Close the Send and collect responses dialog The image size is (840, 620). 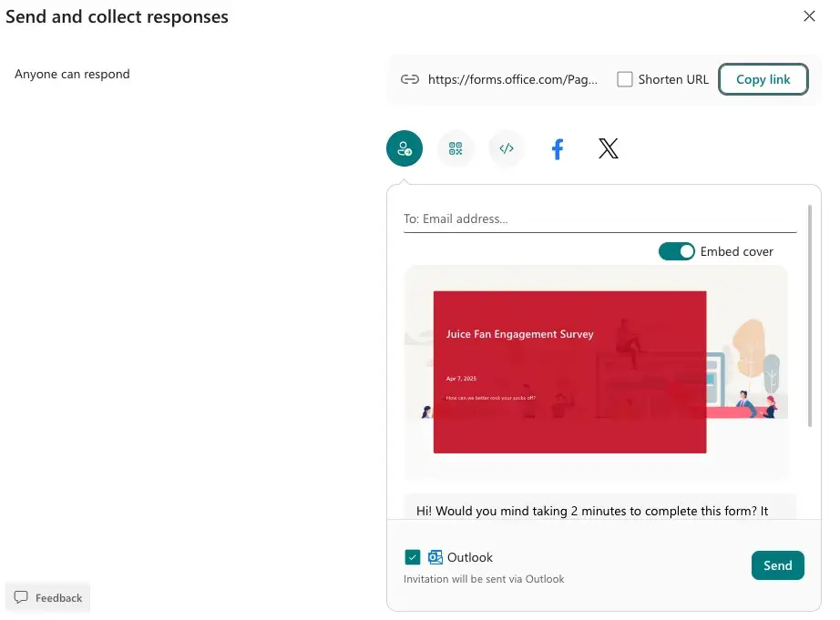click(x=810, y=15)
